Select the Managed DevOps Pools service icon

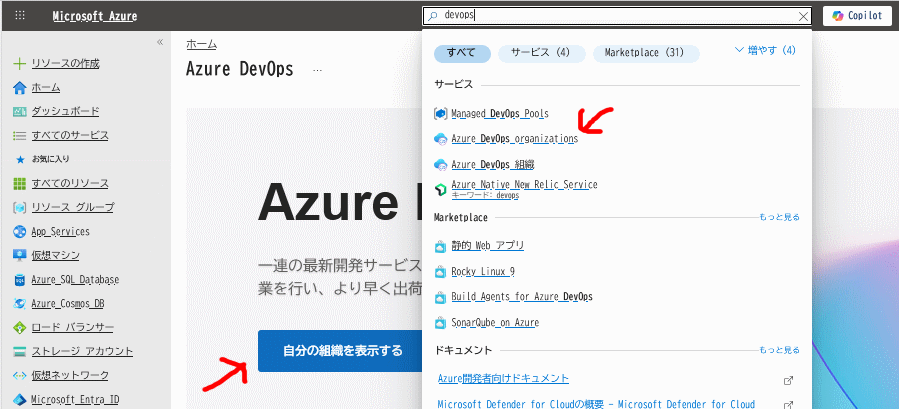[x=440, y=114]
